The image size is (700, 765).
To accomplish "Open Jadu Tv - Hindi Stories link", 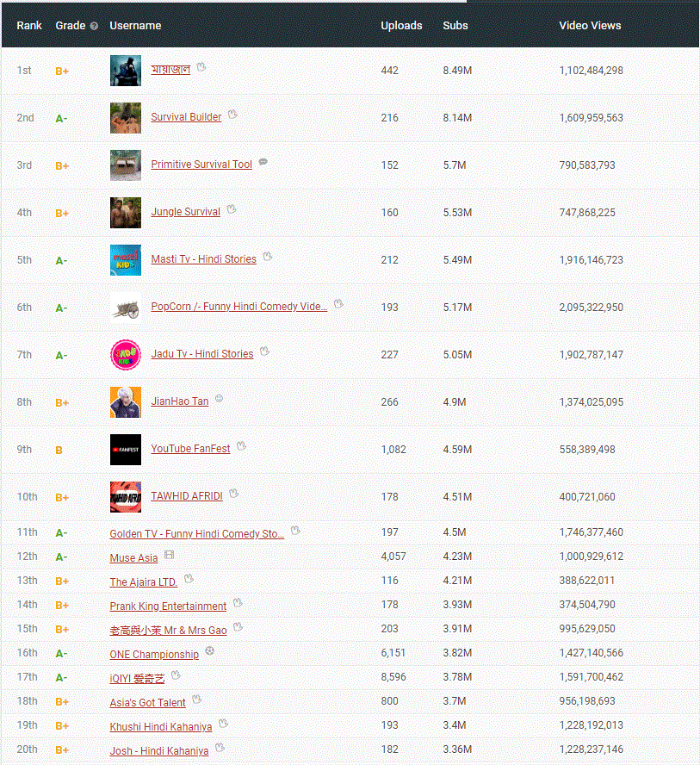I will coord(202,354).
